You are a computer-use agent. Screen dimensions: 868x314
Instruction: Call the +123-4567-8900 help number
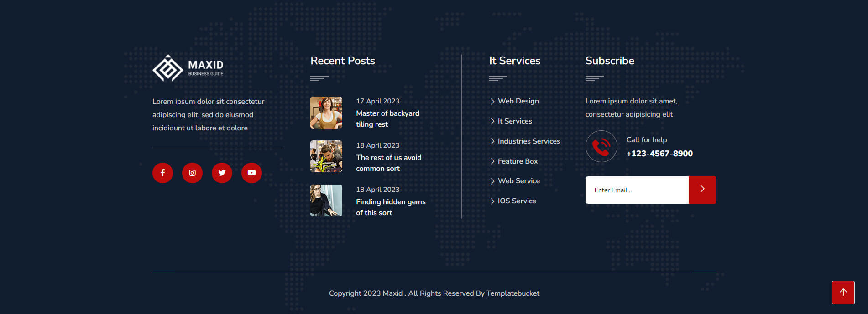coord(659,154)
